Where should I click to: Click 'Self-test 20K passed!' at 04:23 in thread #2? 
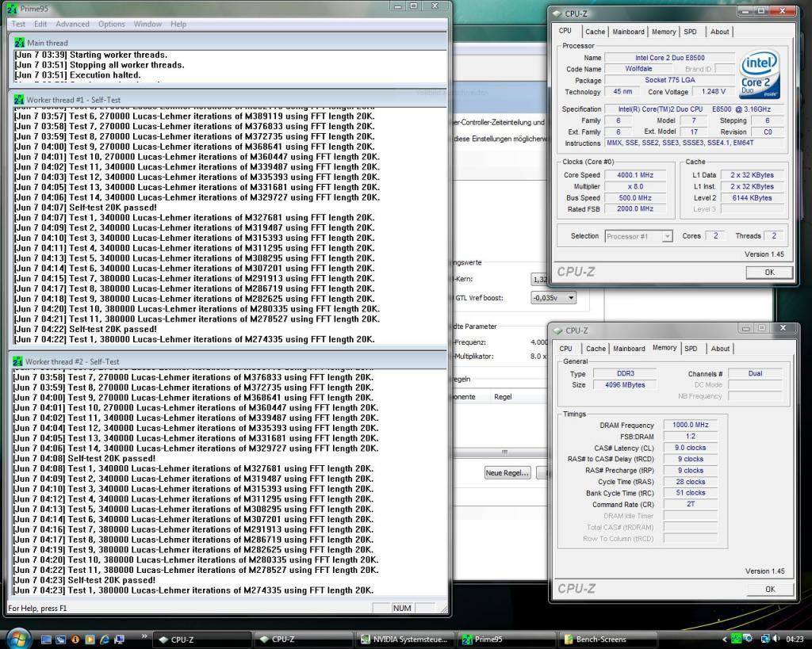pos(111,580)
